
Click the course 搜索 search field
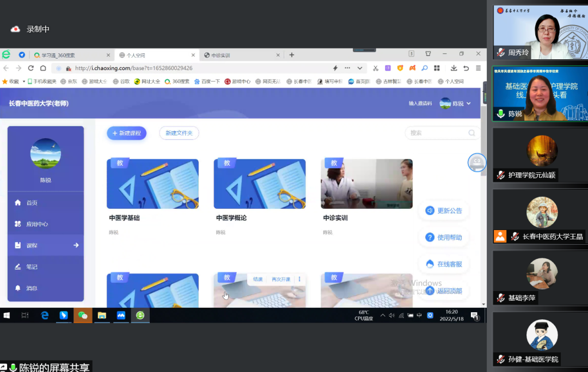pos(438,133)
